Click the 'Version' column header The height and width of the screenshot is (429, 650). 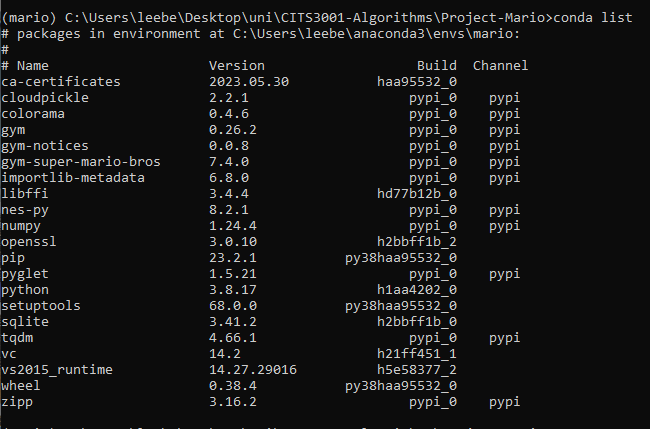click(237, 66)
